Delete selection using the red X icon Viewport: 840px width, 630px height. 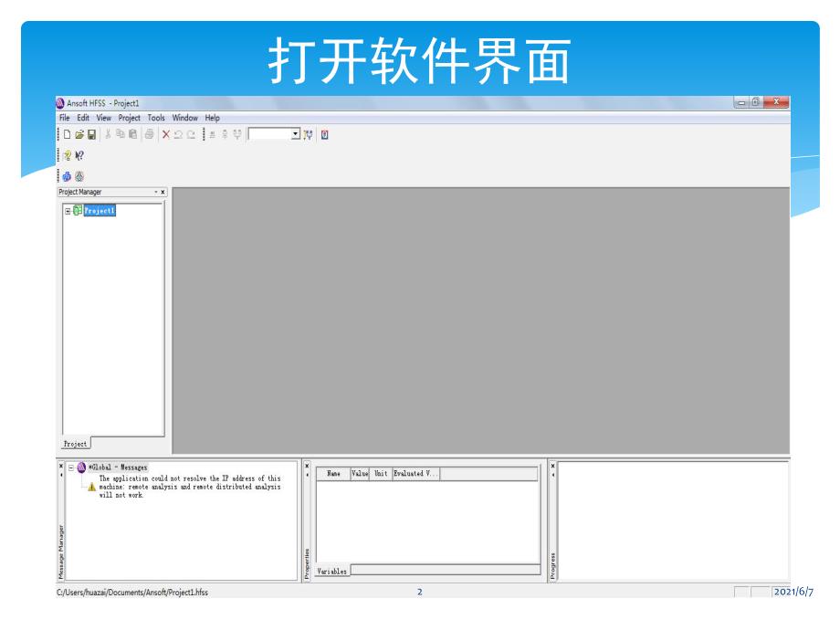(x=165, y=134)
